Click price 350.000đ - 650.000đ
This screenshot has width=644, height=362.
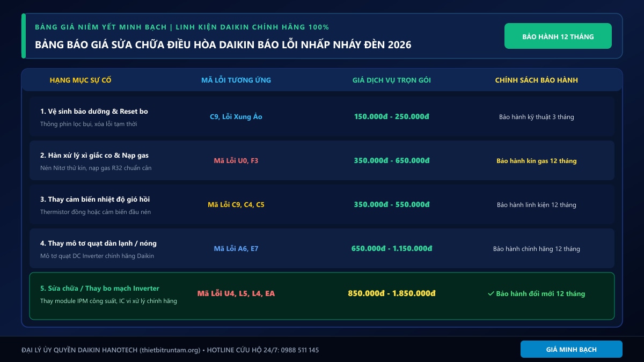(x=392, y=160)
